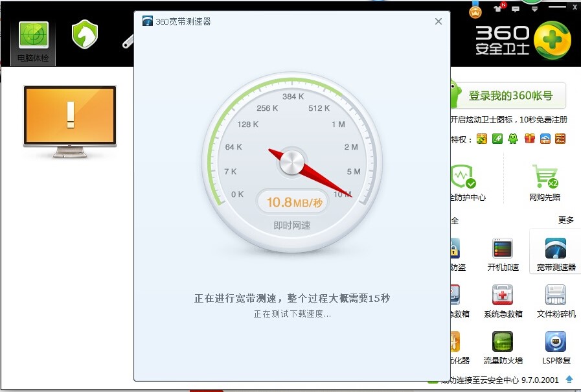The width and height of the screenshot is (581, 392).
Task: Click the version number 9.7.0.2001
Action: click(x=540, y=380)
